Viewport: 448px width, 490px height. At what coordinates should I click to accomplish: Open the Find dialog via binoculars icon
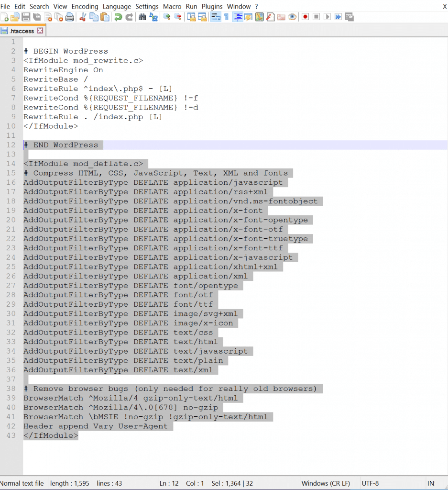(142, 17)
